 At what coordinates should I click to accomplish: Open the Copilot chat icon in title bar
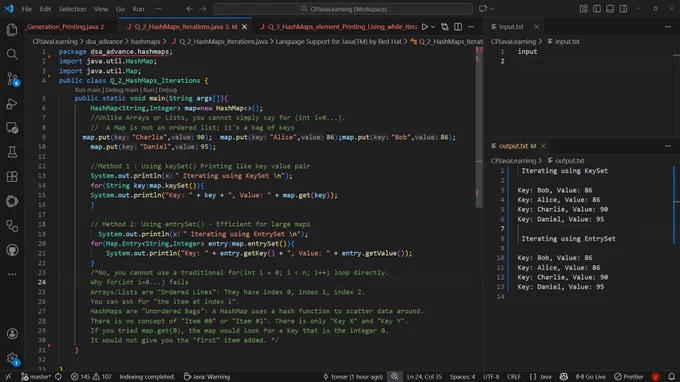[x=483, y=9]
